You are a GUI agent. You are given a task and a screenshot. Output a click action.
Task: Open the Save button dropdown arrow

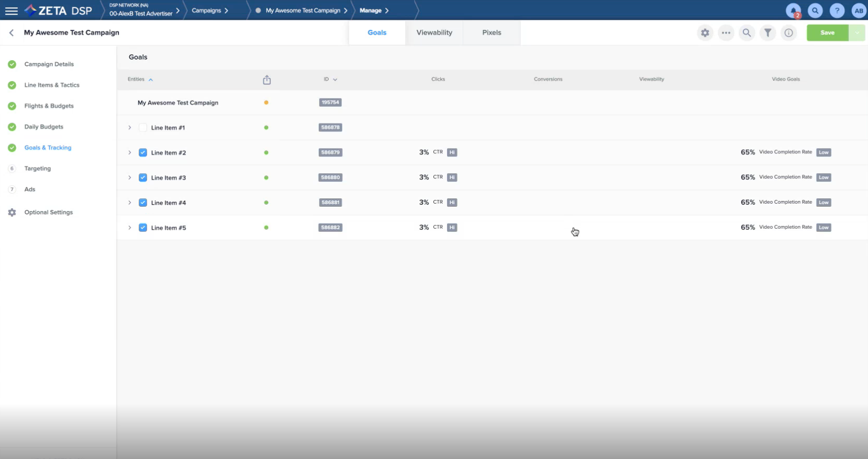[857, 33]
